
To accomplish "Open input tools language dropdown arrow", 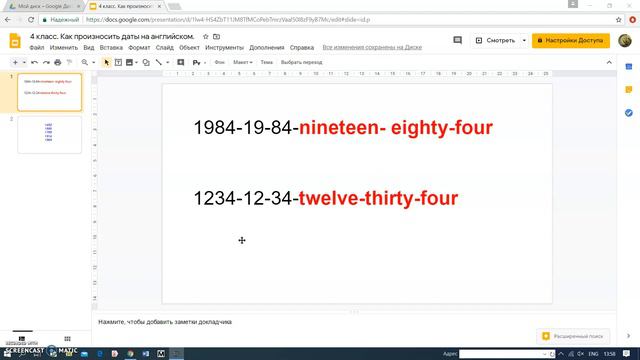I will click(205, 62).
